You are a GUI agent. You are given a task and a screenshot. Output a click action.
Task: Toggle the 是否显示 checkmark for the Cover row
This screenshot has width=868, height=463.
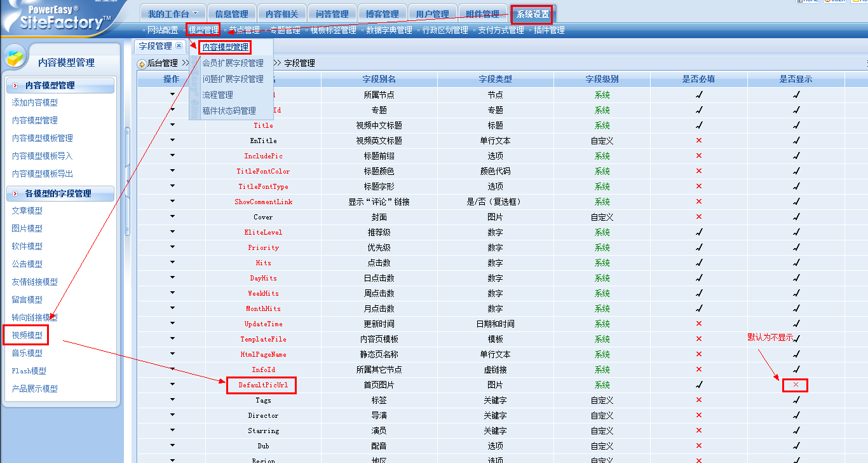pos(796,217)
